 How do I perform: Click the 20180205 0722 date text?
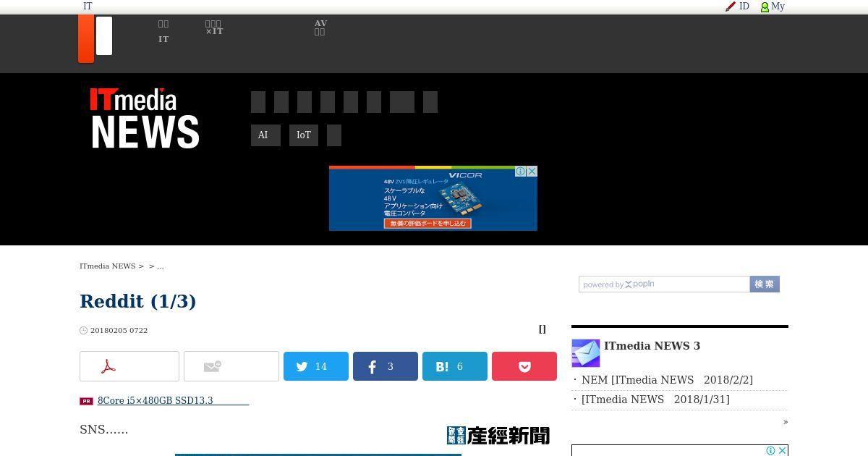point(119,331)
